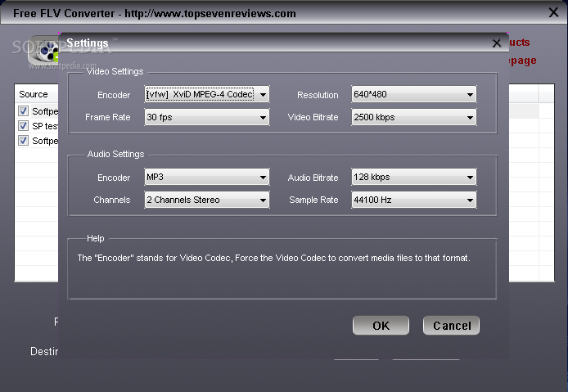Click the red products link behind the dialog
The width and height of the screenshot is (568, 392).
(x=519, y=43)
